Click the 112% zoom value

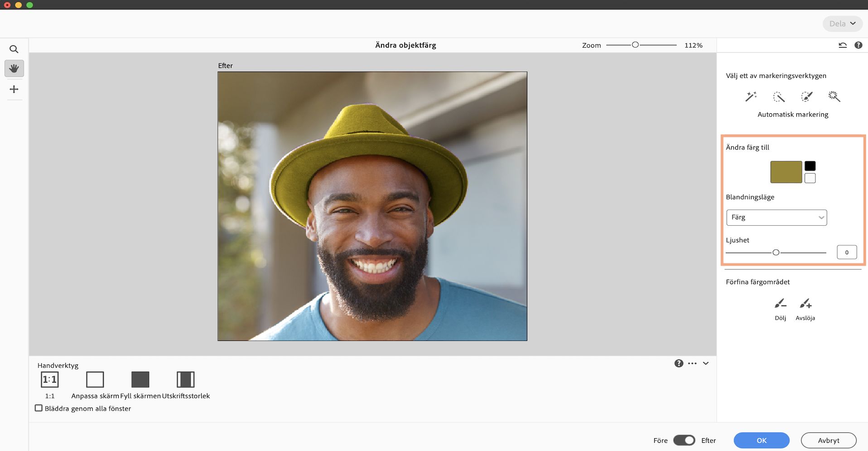tap(694, 45)
